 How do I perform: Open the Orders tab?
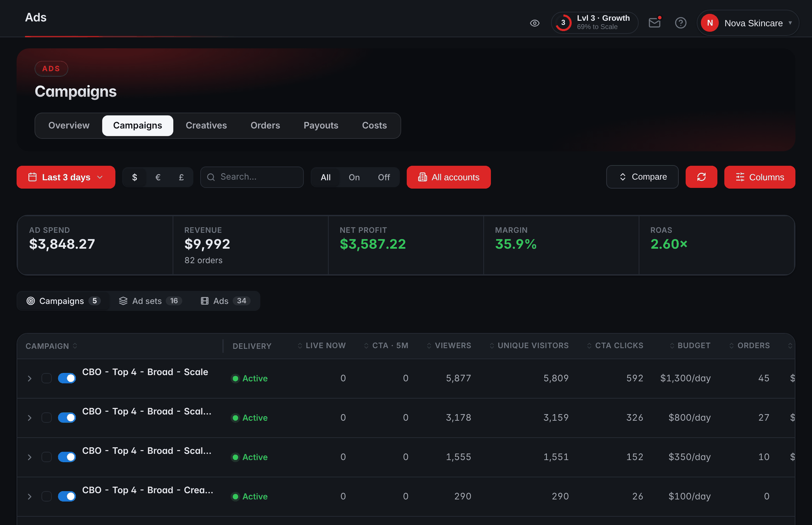(x=265, y=125)
